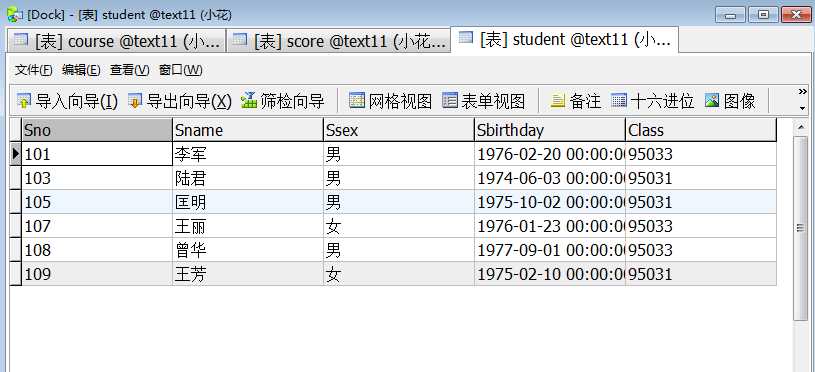Open the Filter Wizard icon
The height and width of the screenshot is (372, 815).
(x=249, y=100)
